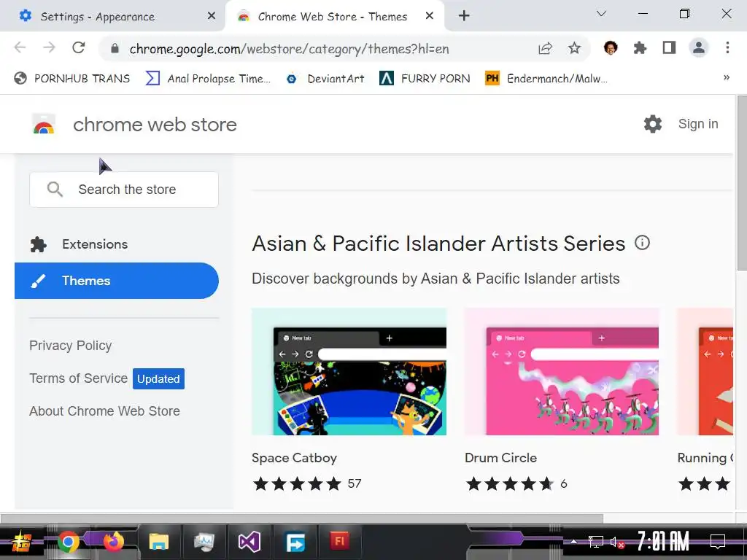Show hidden system tray icons
This screenshot has height=560, width=747.
click(x=573, y=542)
